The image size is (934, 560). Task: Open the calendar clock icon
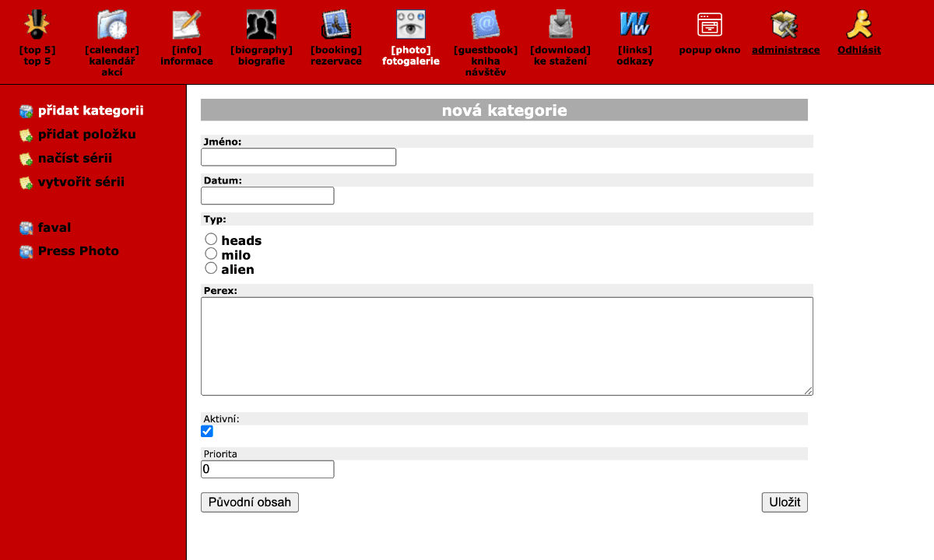tap(112, 25)
